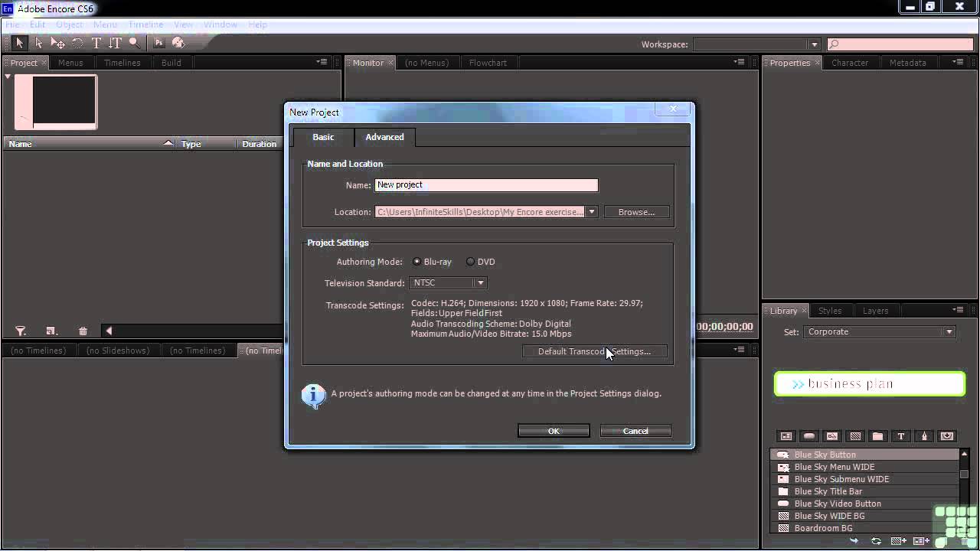Open the Monitor panel options menu
This screenshot has height=551, width=980.
point(739,62)
